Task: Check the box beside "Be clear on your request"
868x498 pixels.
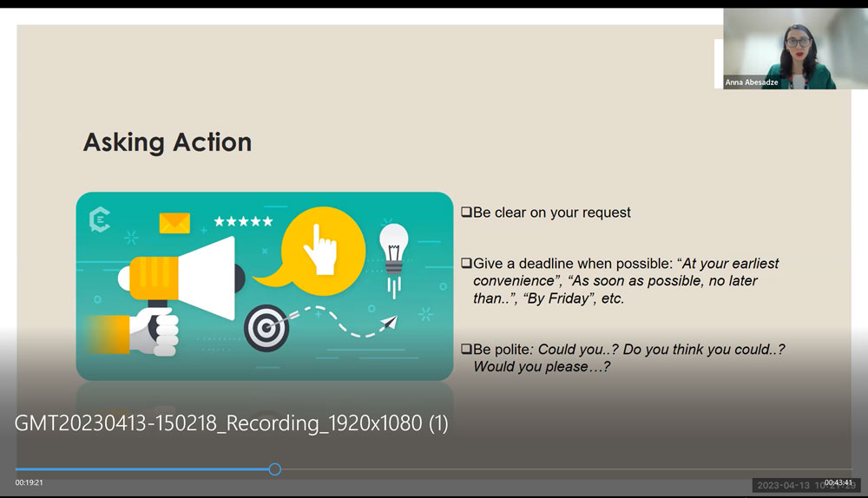Action: pyautogui.click(x=466, y=213)
